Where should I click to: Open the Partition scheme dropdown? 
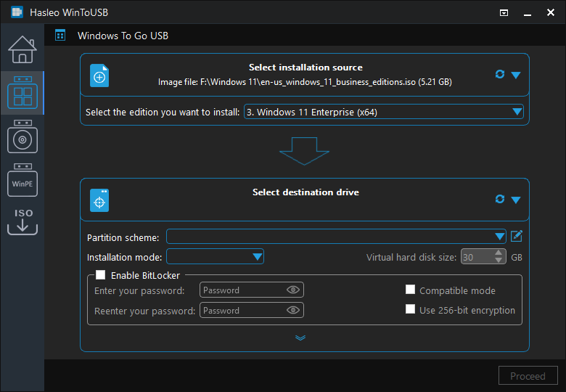click(x=336, y=237)
